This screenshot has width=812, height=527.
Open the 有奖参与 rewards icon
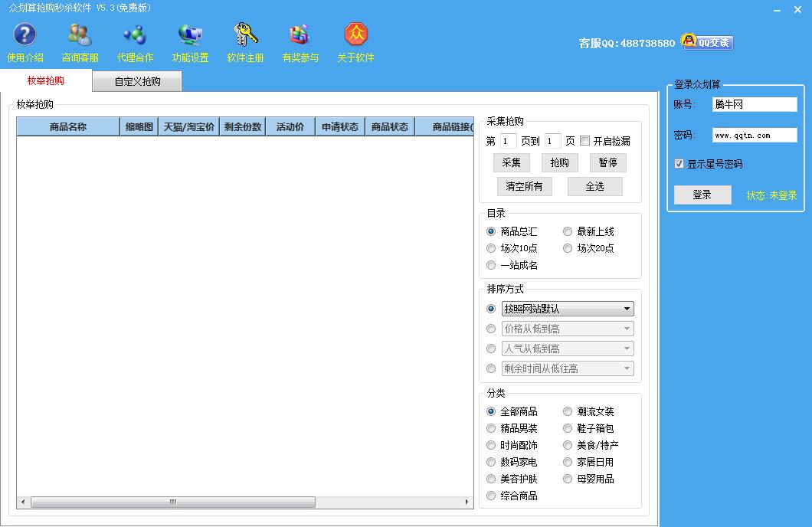coord(300,35)
